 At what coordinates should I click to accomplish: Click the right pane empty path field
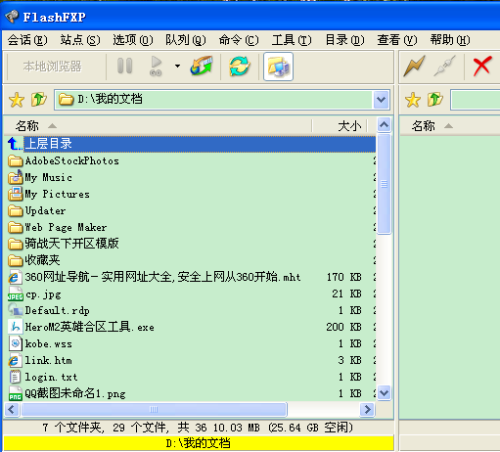pos(475,100)
